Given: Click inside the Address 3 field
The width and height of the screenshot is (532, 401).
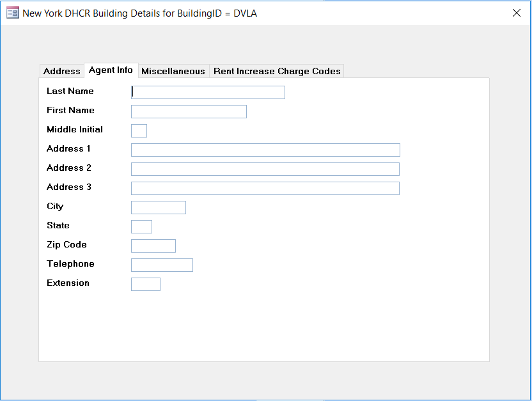Looking at the screenshot, I should tap(265, 188).
